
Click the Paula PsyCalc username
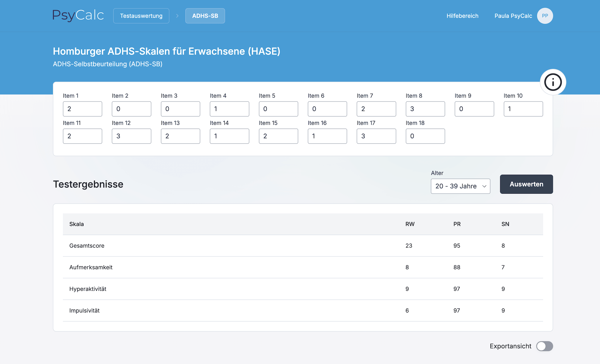513,16
